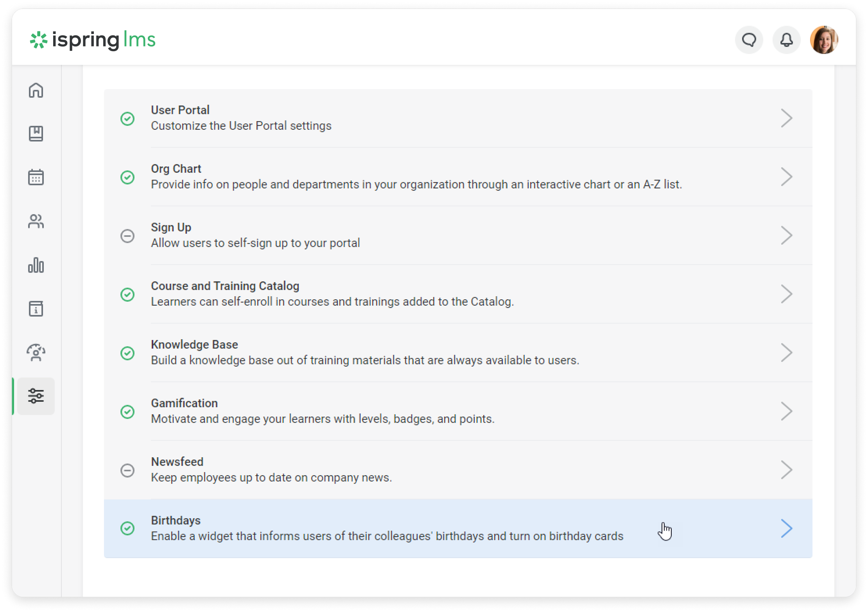
Task: Open the notifications bell icon
Action: 786,40
